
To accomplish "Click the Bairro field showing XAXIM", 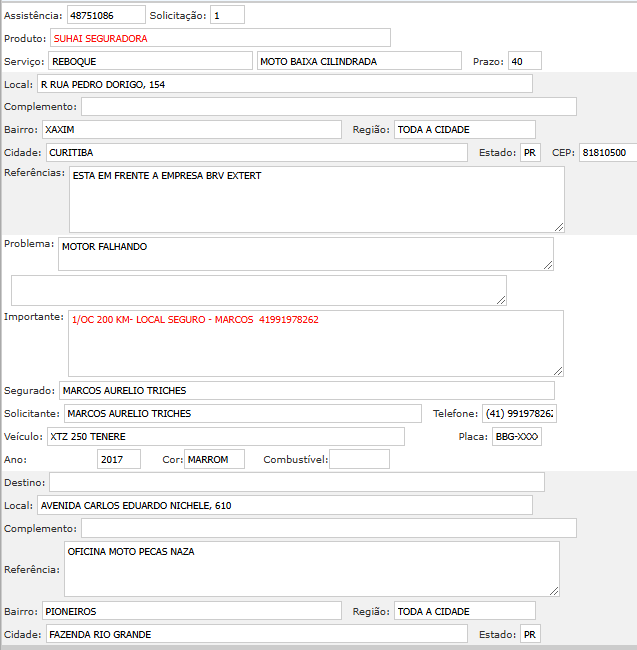I will point(191,130).
